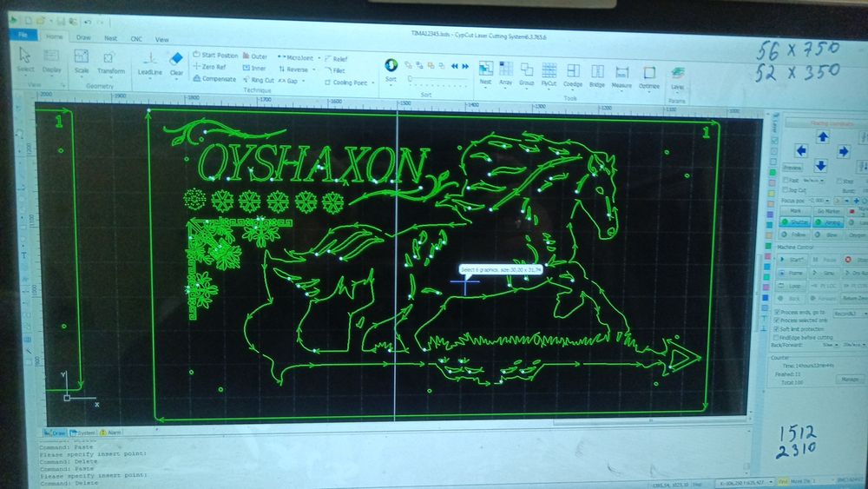This screenshot has height=489, width=868.
Task: Move laser head right with arrow
Action: click(843, 151)
